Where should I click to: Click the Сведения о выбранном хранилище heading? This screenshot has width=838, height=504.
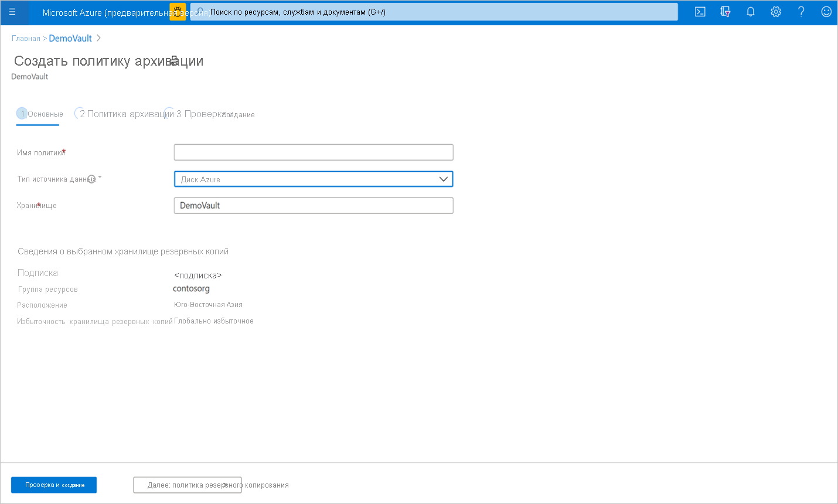123,251
